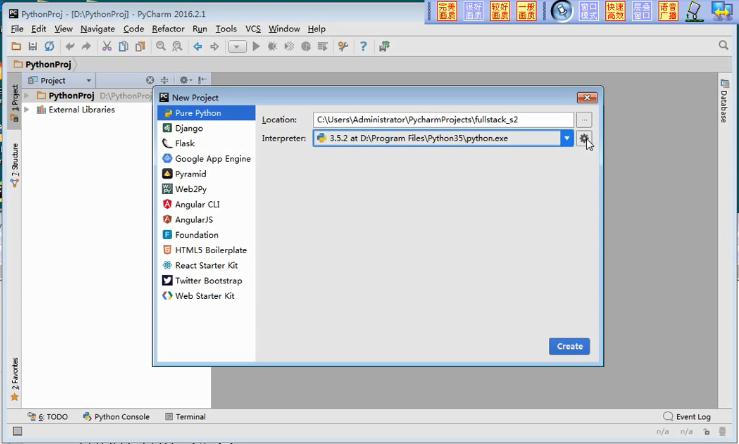The image size is (739, 444).
Task: Click the PythonProj breadcrumb in navigation bar
Action: [x=42, y=65]
